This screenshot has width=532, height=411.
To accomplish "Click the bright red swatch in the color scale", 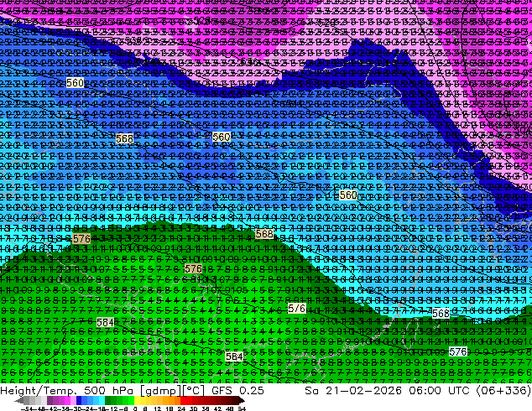I will click(183, 401).
